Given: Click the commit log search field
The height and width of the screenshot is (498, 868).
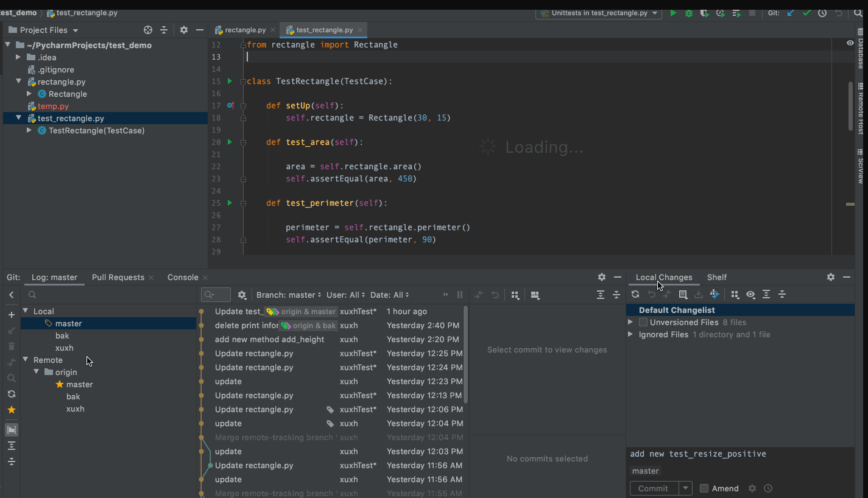Looking at the screenshot, I should click(216, 295).
